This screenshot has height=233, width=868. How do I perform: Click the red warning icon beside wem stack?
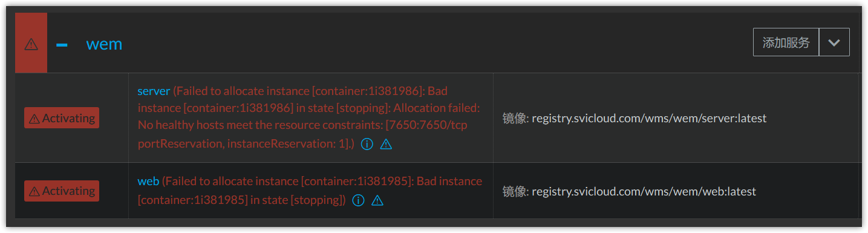tap(31, 44)
